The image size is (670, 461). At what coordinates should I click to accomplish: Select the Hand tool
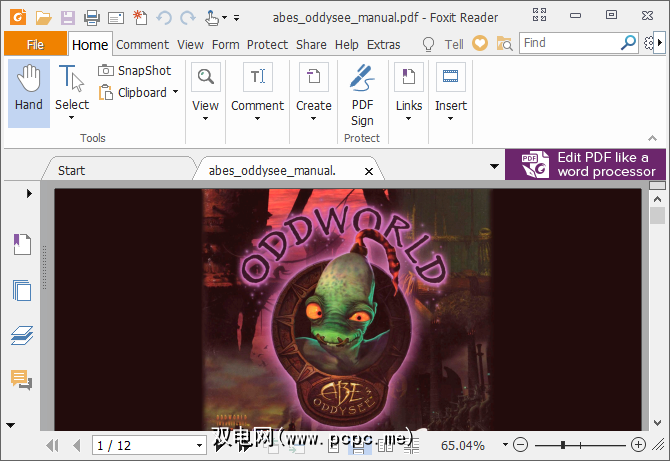point(29,93)
